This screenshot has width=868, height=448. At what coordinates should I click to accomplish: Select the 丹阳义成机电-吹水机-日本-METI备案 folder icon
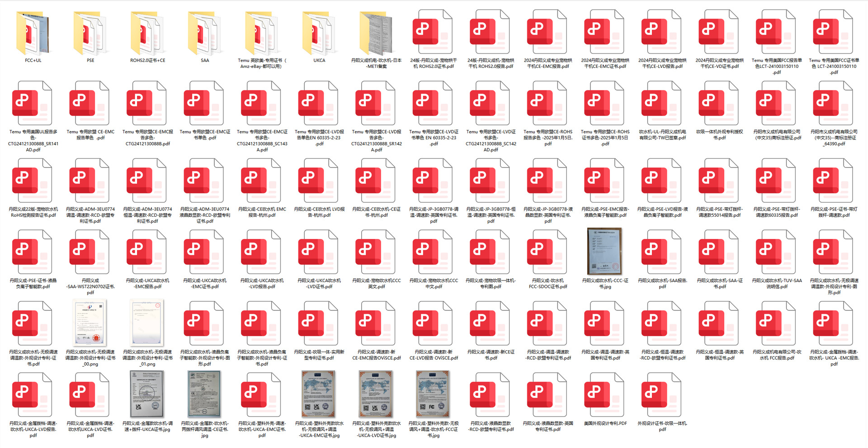(x=377, y=33)
